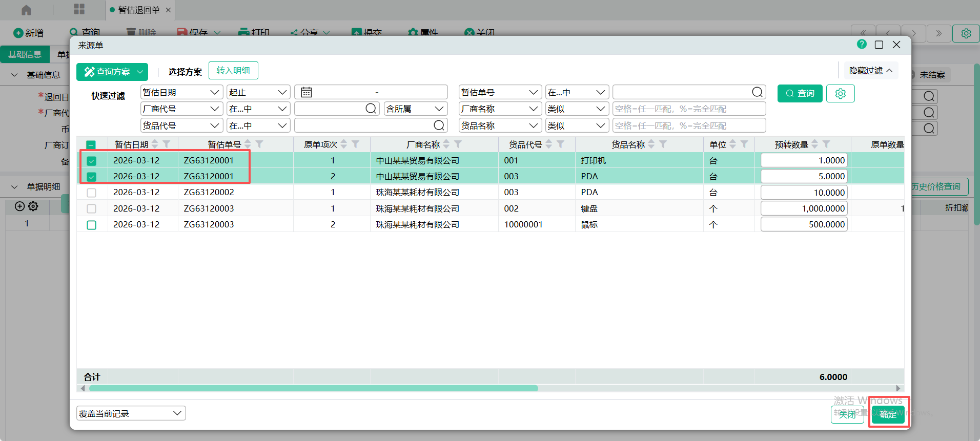The width and height of the screenshot is (980, 441).
Task: Click the 转入明细 tab button
Action: click(x=233, y=71)
